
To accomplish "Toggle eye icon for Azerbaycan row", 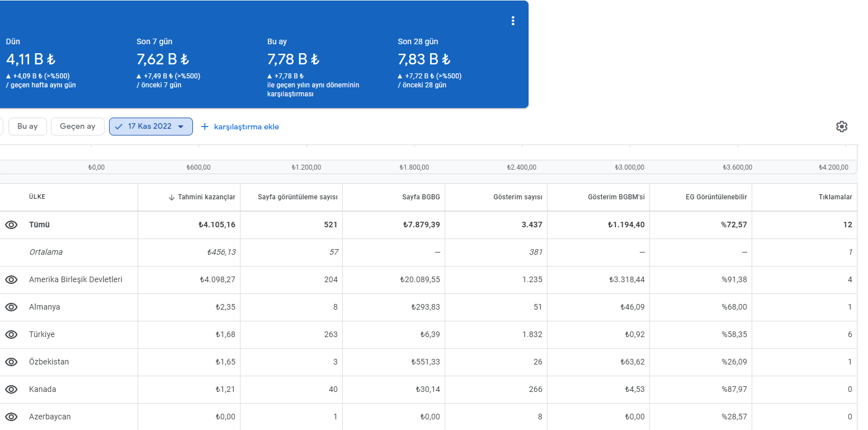I will pyautogui.click(x=11, y=417).
